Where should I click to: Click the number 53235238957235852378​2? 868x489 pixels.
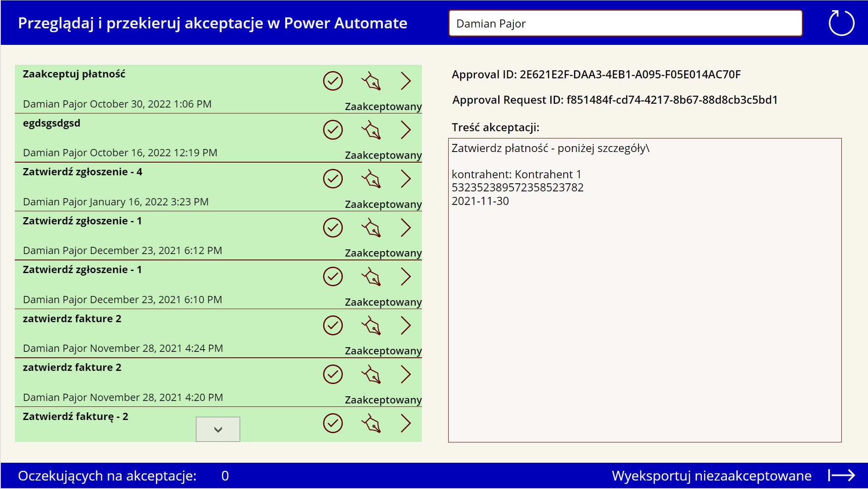(x=518, y=188)
